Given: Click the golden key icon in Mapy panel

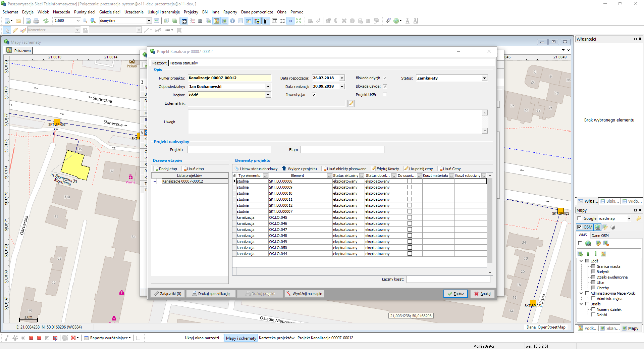Looking at the screenshot, I should (638, 218).
